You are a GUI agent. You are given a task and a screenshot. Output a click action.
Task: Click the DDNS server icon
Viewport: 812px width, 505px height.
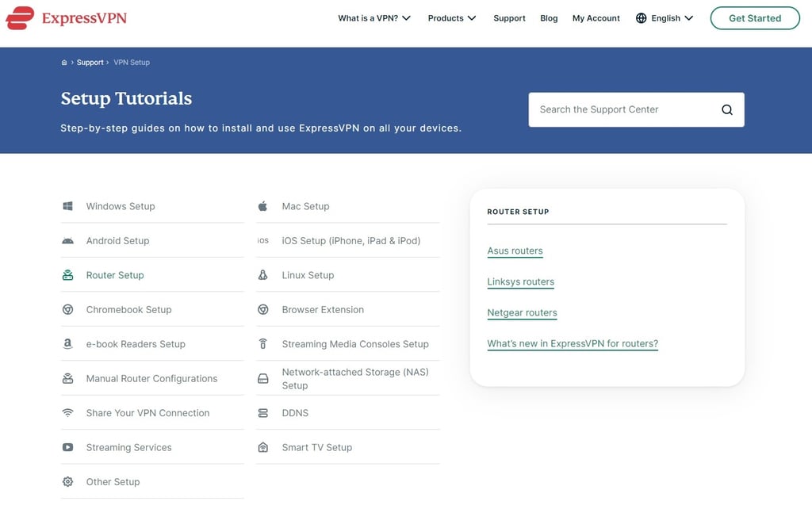pos(263,413)
